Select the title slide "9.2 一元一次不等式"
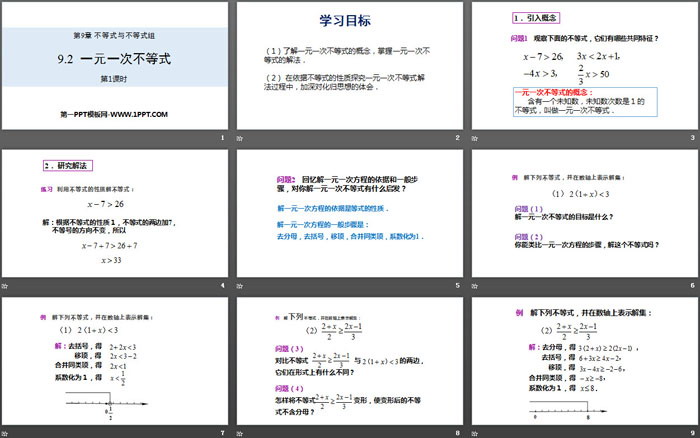700x438 pixels. 115,62
